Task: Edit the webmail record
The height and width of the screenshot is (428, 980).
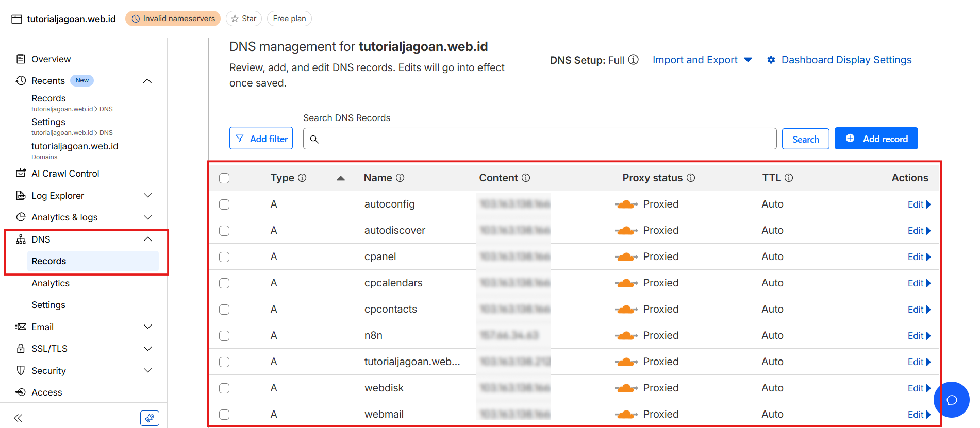Action: 919,415
